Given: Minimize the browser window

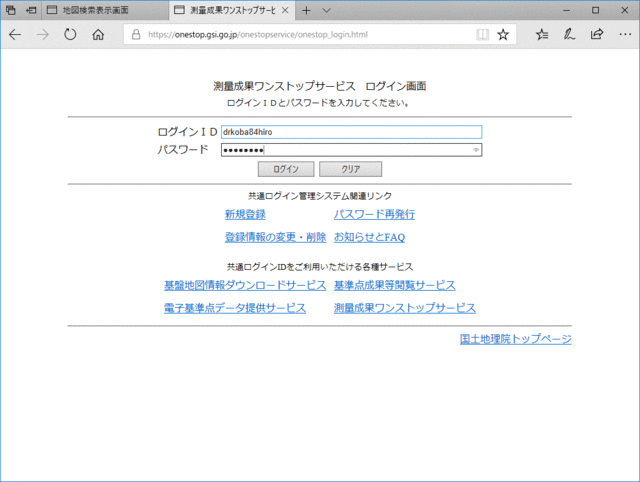Looking at the screenshot, I should (x=567, y=10).
